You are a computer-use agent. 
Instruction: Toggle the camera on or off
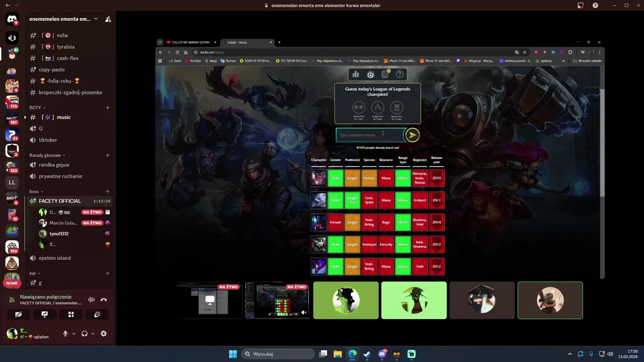click(x=19, y=314)
